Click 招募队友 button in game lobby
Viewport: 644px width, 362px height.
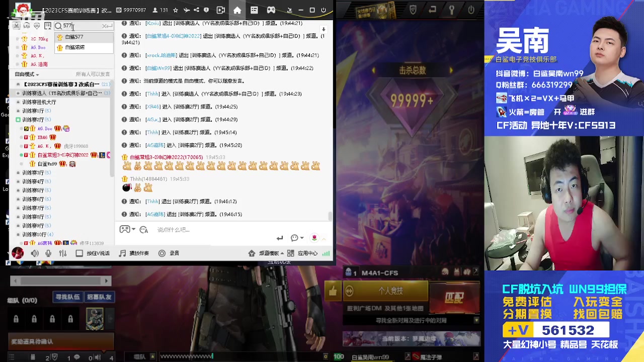(x=99, y=297)
